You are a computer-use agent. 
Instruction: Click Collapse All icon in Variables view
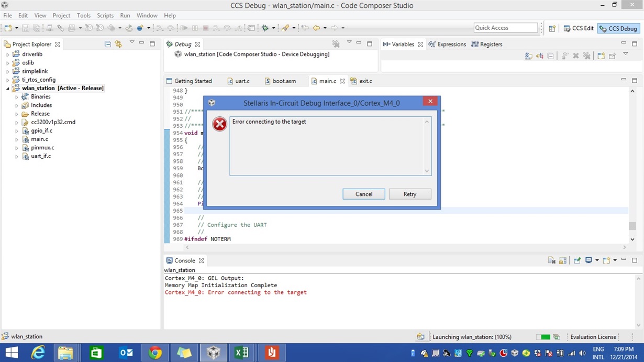pos(551,56)
